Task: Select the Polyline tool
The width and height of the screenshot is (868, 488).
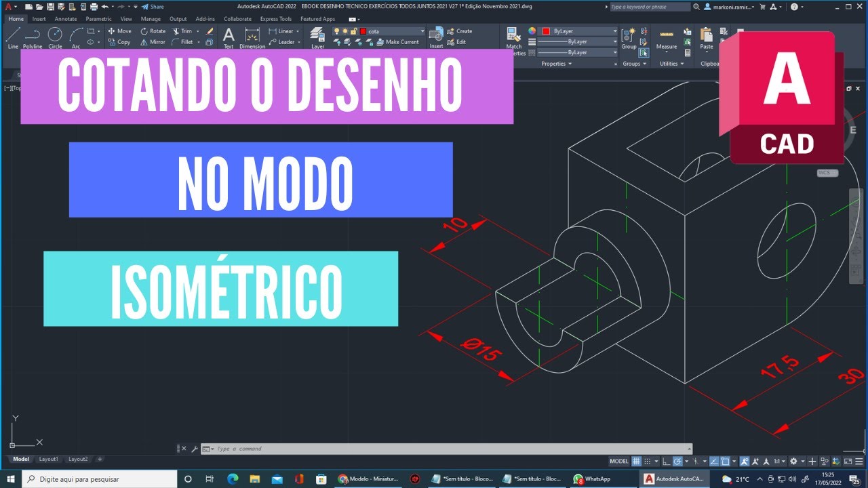Action: point(33,38)
